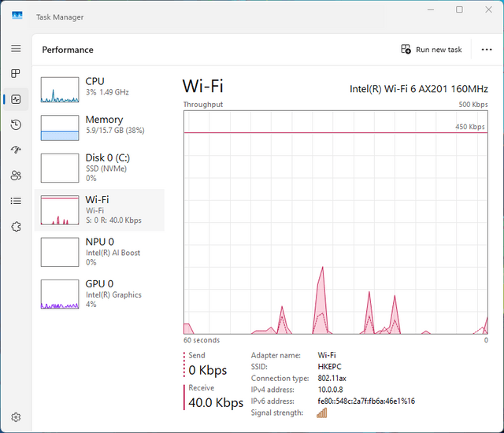
Task: Click the Send 0 Kbps value
Action: pyautogui.click(x=208, y=370)
